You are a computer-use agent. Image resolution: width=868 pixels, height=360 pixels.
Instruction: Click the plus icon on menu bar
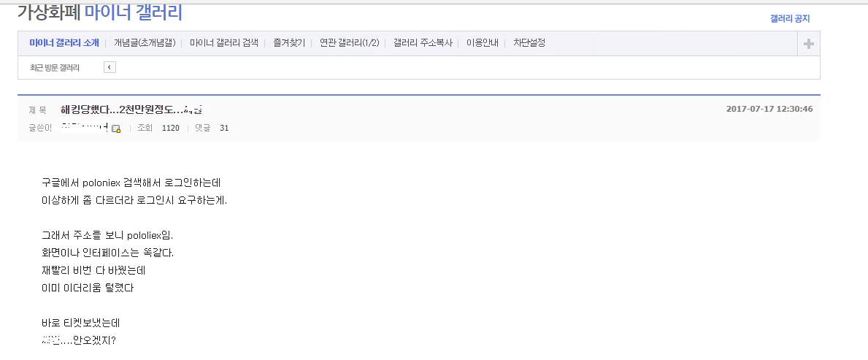809,44
